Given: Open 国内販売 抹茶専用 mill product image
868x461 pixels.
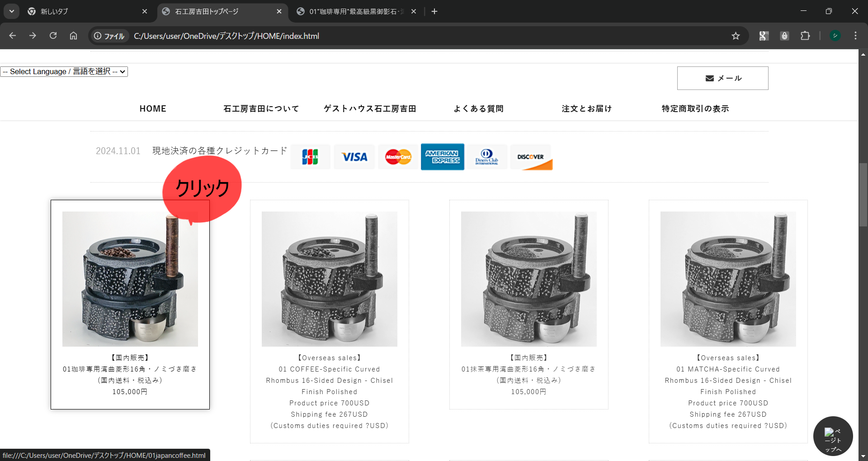Looking at the screenshot, I should (529, 279).
